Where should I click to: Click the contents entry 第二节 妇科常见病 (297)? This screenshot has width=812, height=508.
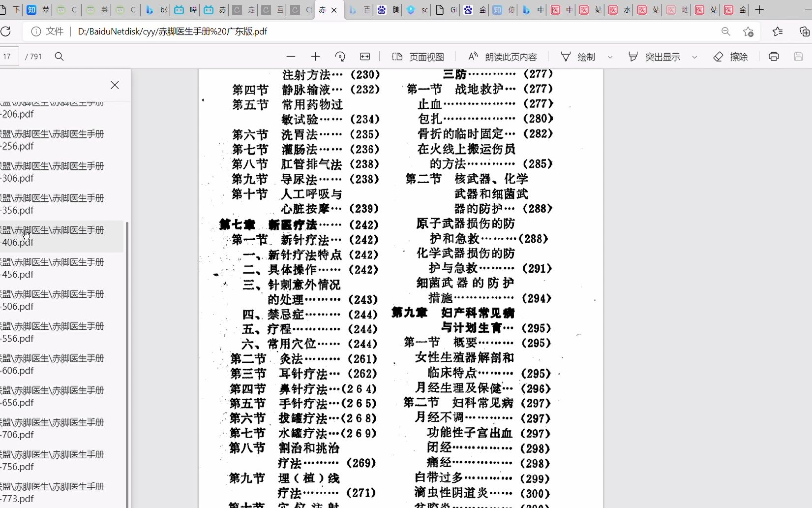coord(477,403)
